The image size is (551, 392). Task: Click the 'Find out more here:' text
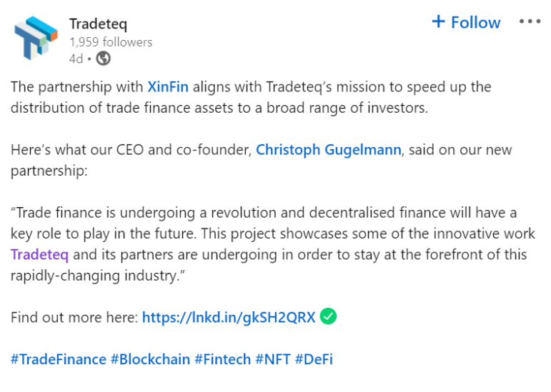tap(74, 317)
